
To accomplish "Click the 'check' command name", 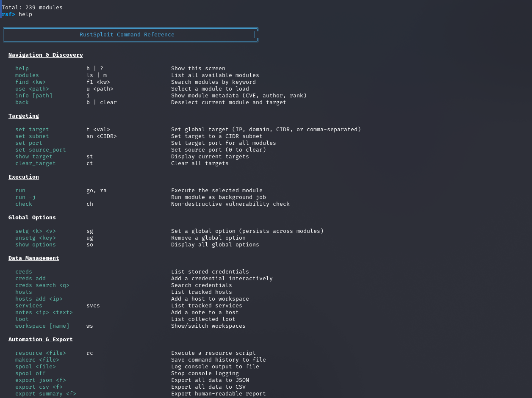I will tap(24, 204).
